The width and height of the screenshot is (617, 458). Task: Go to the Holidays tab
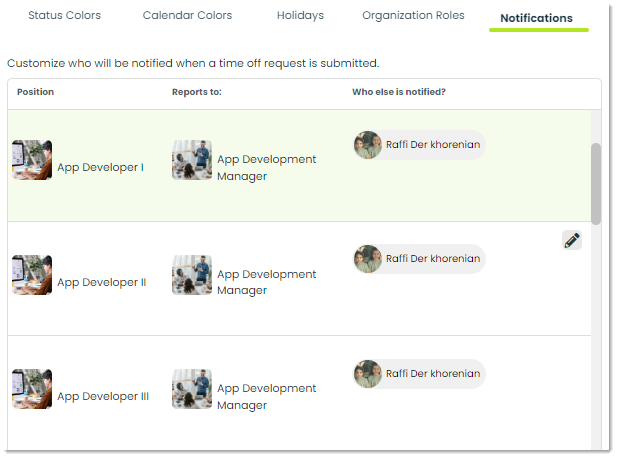pyautogui.click(x=300, y=15)
